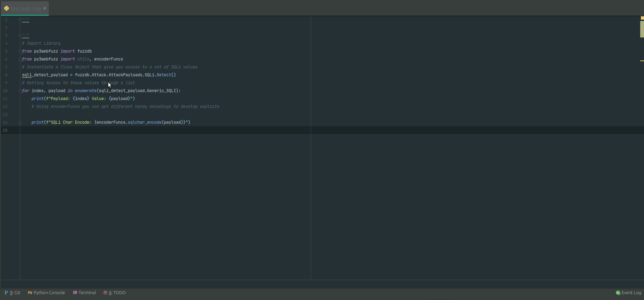Click sqlchar_encode in line 14

pyautogui.click(x=145, y=122)
